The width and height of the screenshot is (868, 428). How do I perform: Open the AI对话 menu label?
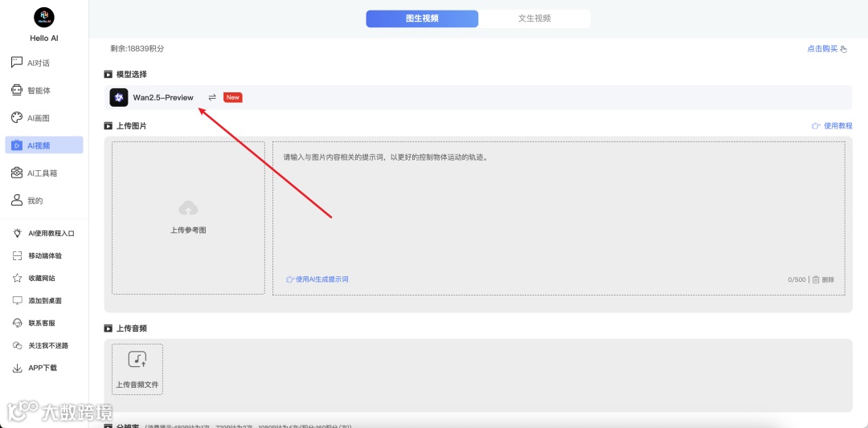coord(39,63)
